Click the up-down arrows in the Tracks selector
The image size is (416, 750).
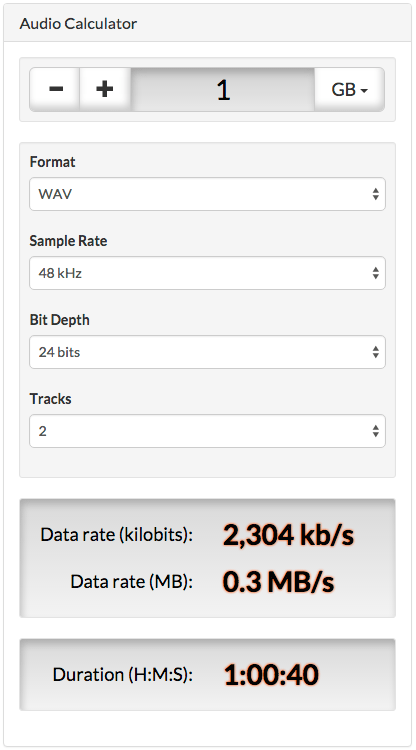pos(376,431)
